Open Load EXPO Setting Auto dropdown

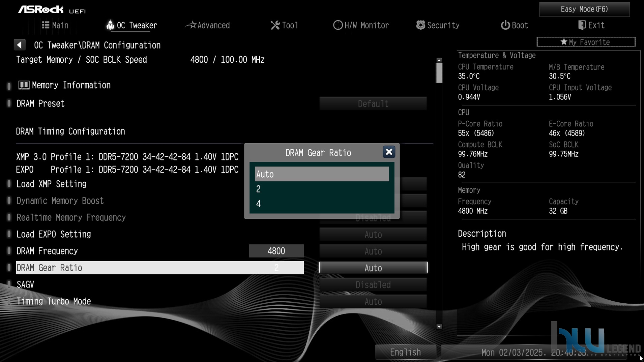pyautogui.click(x=373, y=234)
